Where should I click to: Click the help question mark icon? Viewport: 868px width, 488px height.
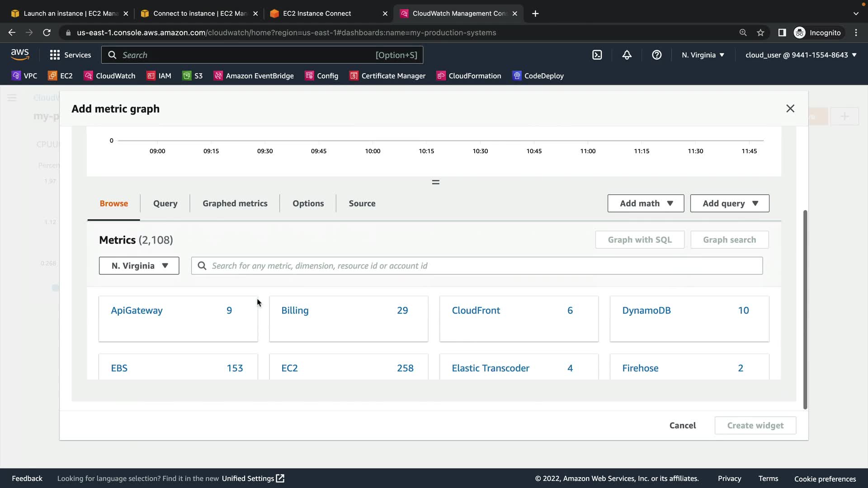pyautogui.click(x=656, y=55)
